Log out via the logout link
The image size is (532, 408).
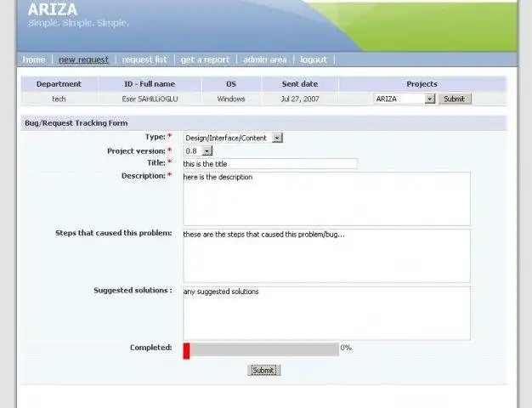click(313, 59)
